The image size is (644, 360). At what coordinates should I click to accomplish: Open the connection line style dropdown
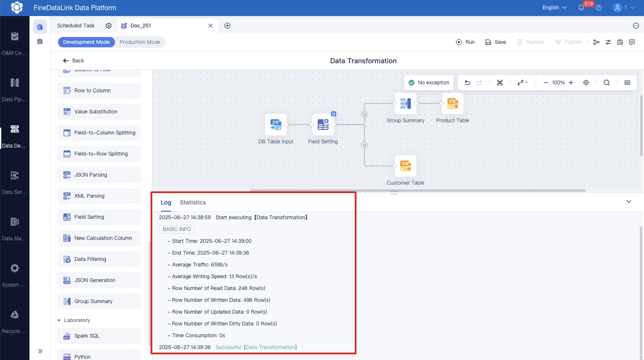(522, 83)
